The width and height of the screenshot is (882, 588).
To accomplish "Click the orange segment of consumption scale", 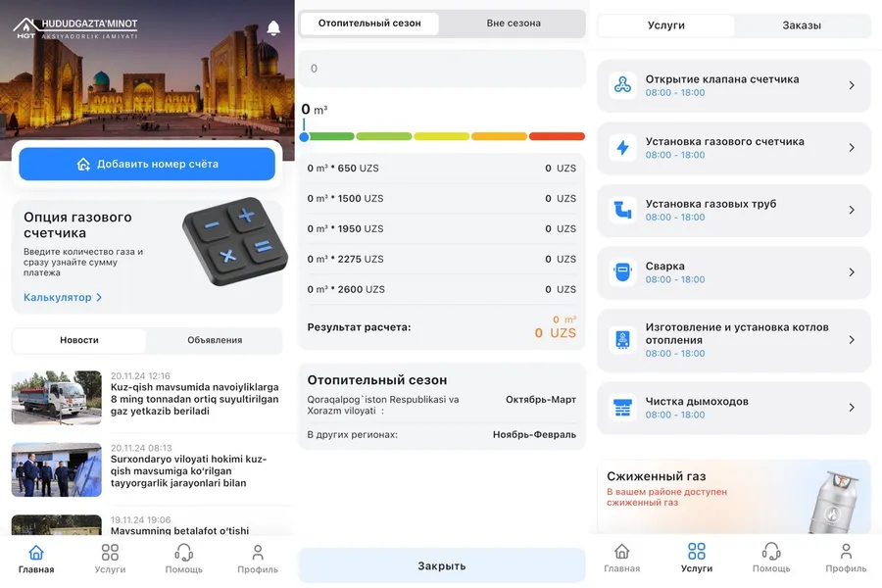I will click(499, 137).
